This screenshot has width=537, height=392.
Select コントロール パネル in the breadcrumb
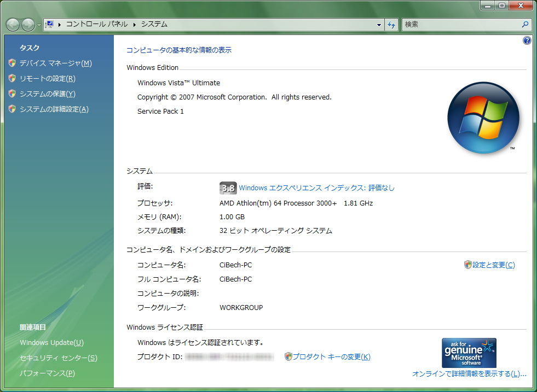click(x=96, y=25)
